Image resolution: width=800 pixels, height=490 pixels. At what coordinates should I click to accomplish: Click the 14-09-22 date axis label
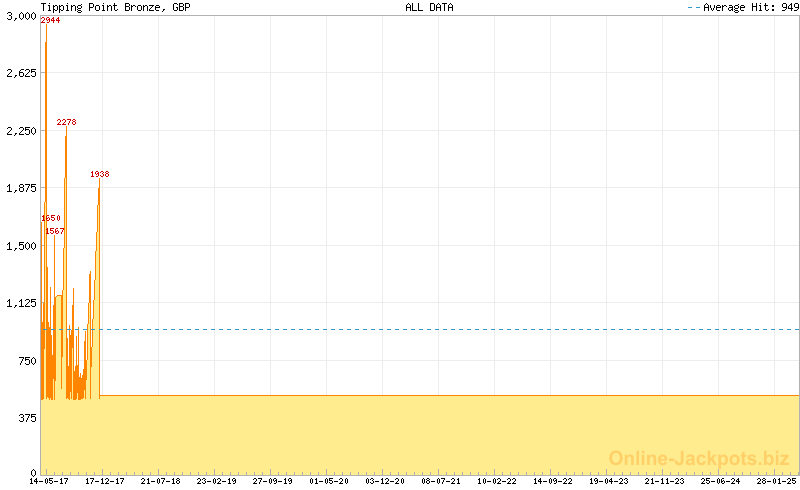553,481
